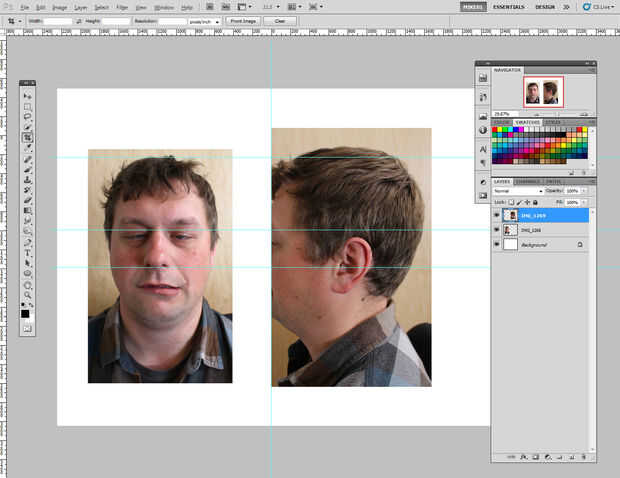Select the Horizontal Type tool
620x478 pixels.
(x=27, y=253)
